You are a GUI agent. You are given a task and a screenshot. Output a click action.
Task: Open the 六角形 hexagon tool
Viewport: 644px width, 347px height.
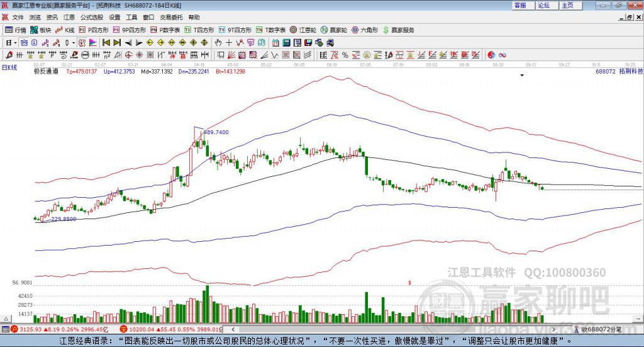point(365,30)
